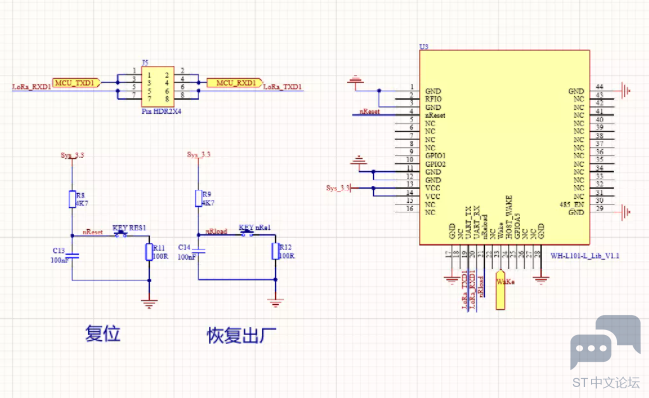
Task: Select the 恢复出厂 annotation text
Action: click(x=241, y=335)
